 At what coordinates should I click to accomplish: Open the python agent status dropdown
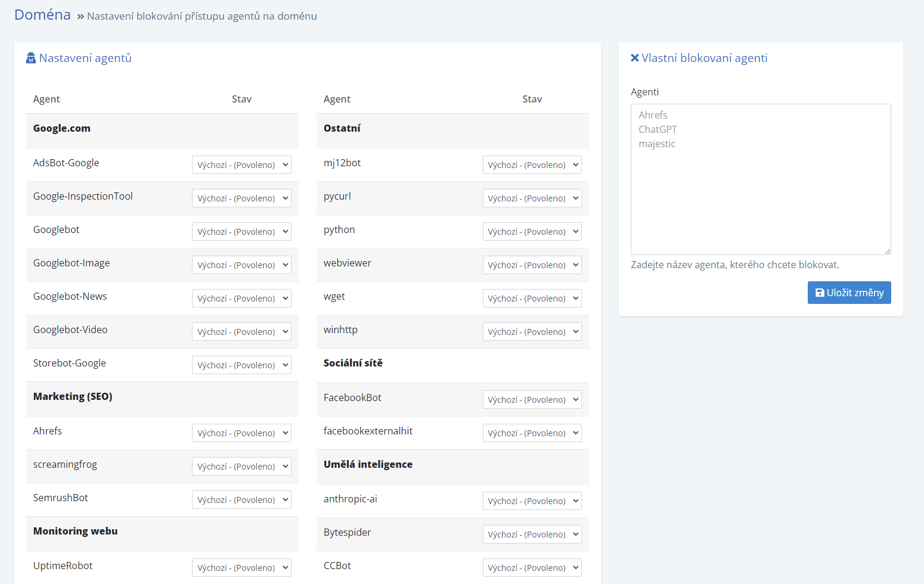532,232
